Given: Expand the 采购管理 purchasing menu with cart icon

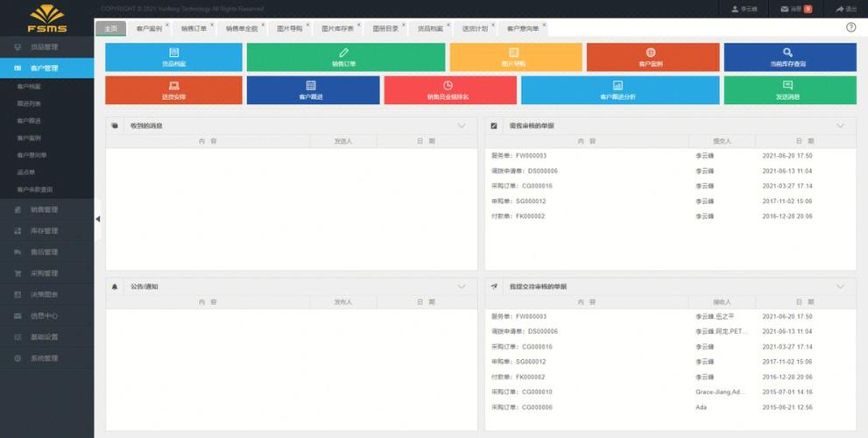Looking at the screenshot, I should coord(46,273).
